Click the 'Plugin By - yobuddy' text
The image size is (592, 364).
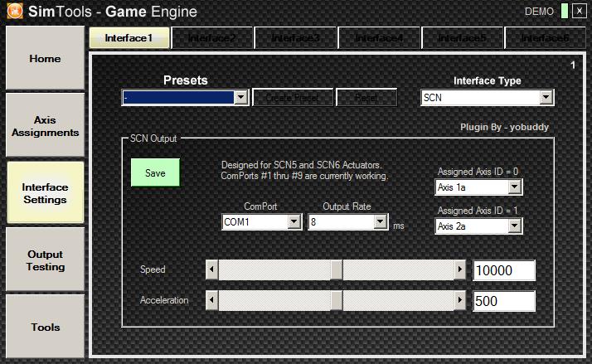504,127
